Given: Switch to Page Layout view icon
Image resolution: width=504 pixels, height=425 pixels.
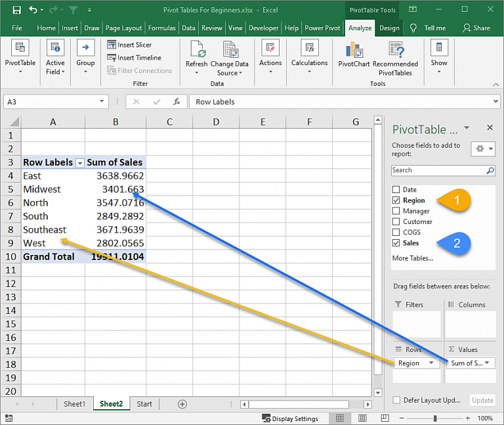Looking at the screenshot, I should [x=362, y=418].
